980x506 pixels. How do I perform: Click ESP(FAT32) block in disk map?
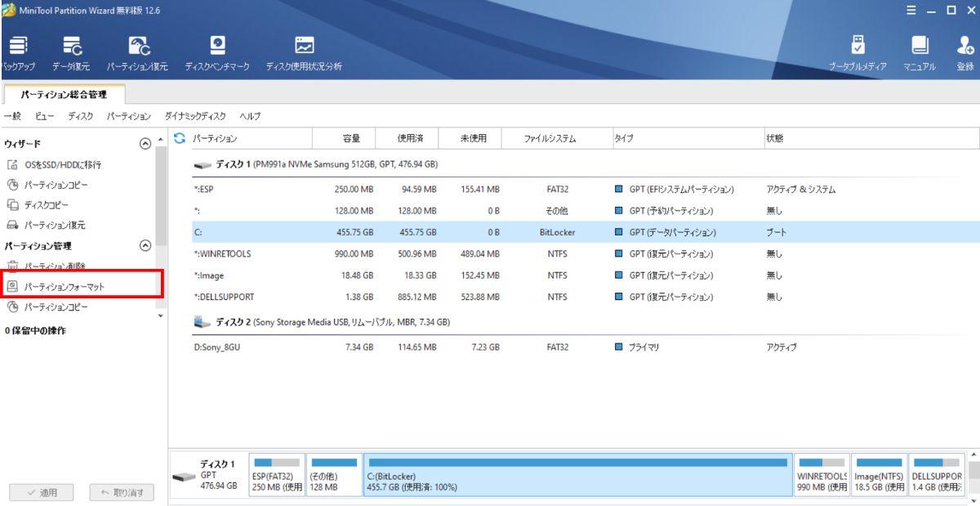(278, 477)
